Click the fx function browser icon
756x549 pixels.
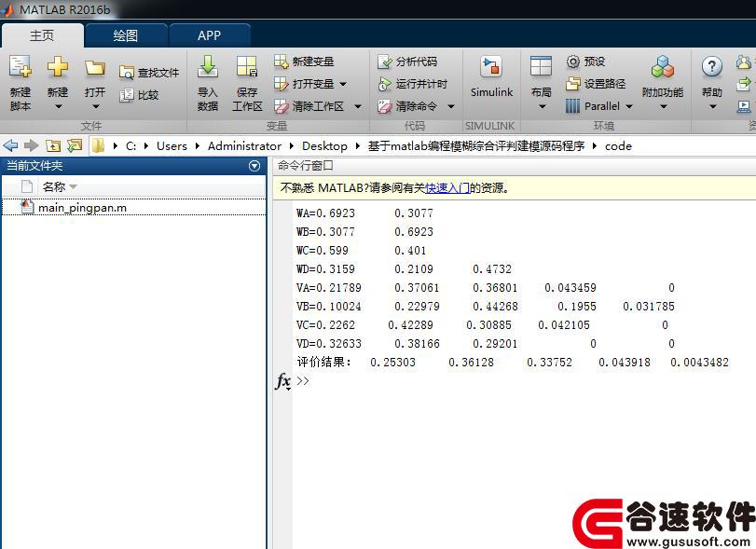283,381
